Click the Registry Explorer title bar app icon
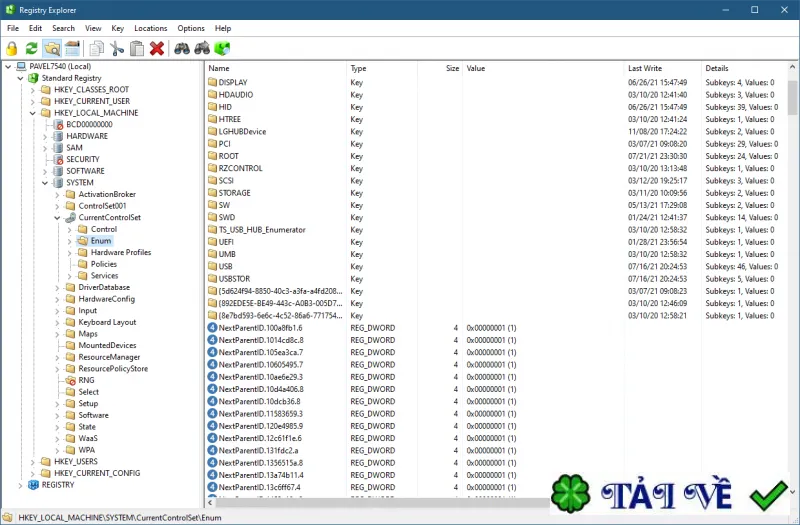 [10, 10]
